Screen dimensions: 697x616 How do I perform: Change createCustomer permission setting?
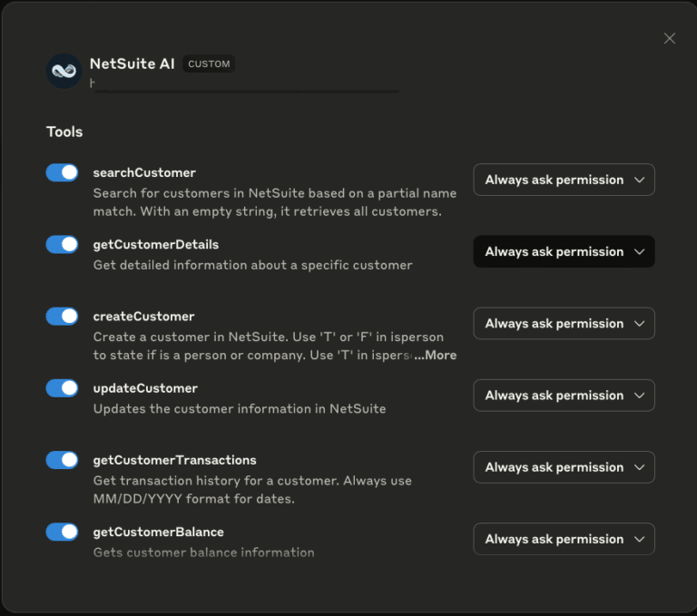click(564, 324)
